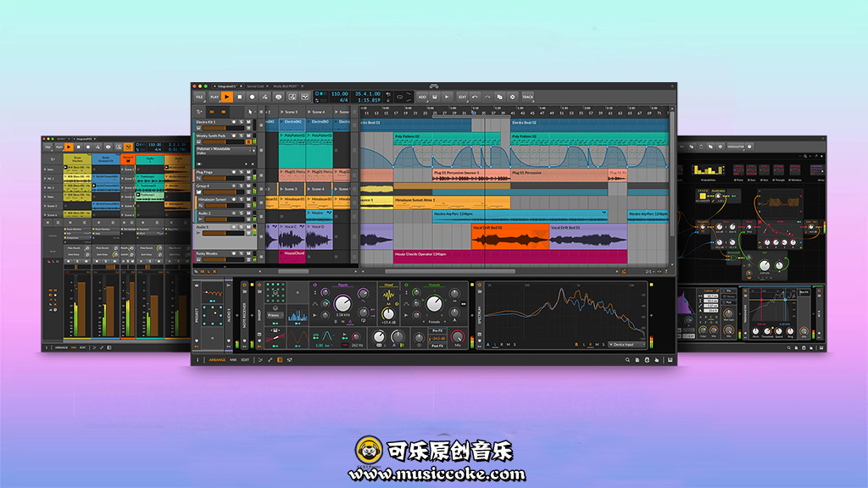Open the Device Input dropdown in Spectrum
This screenshot has width=868, height=488.
click(x=626, y=345)
